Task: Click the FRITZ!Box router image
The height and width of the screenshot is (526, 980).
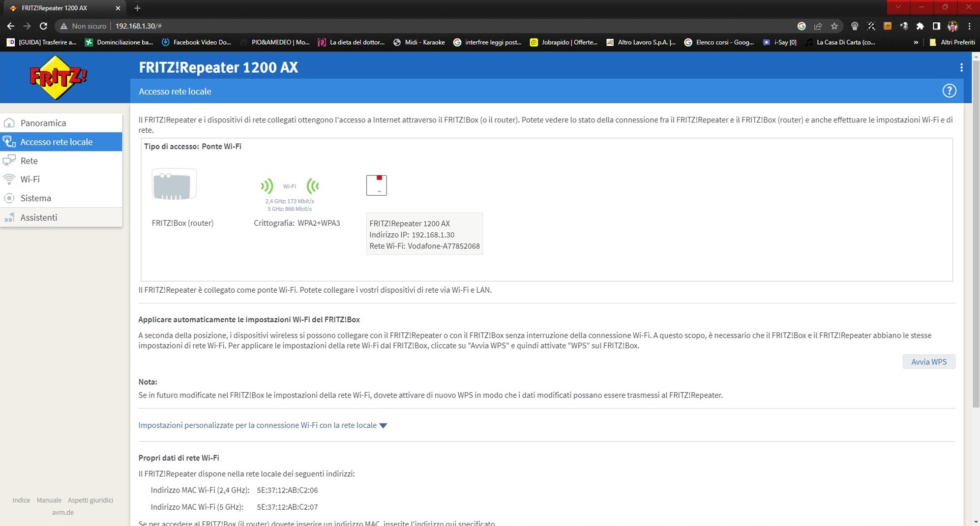Action: pyautogui.click(x=174, y=184)
